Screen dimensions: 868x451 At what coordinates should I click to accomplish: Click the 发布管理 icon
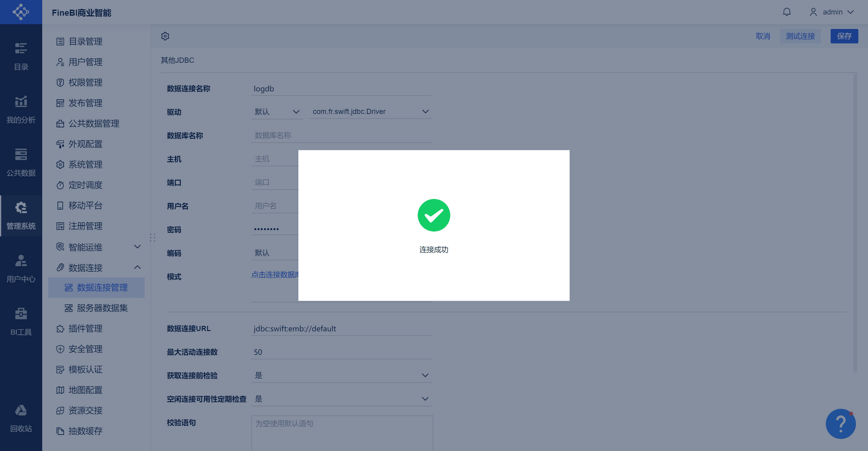[x=60, y=103]
